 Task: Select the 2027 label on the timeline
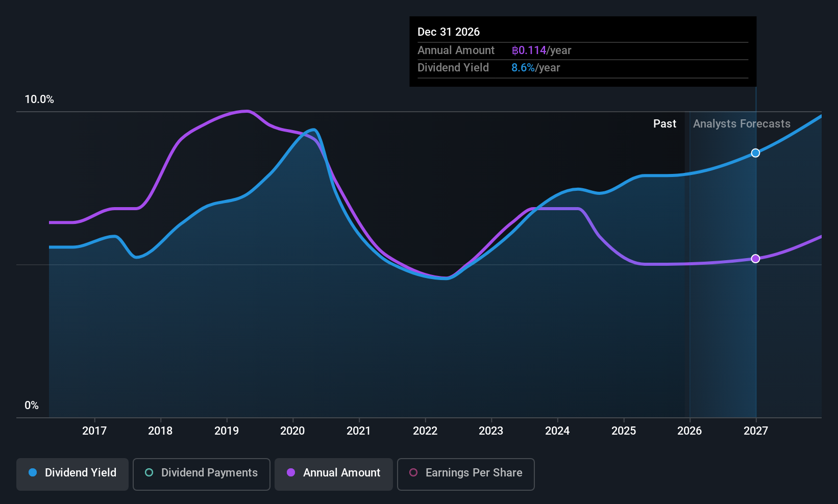755,431
